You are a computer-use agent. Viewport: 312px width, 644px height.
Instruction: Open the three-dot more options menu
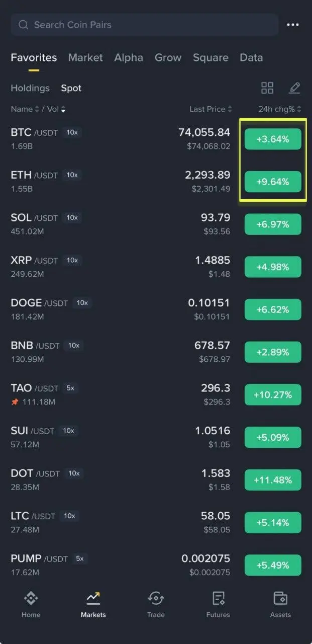tap(293, 25)
